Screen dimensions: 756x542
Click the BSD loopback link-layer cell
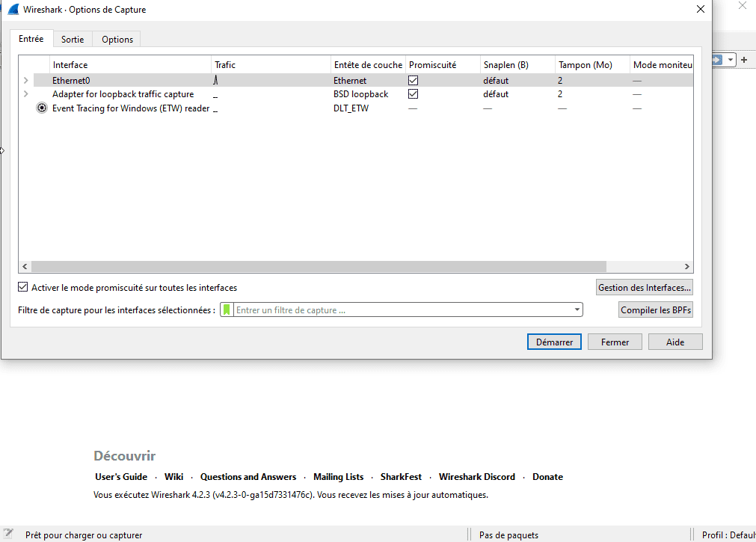point(360,94)
